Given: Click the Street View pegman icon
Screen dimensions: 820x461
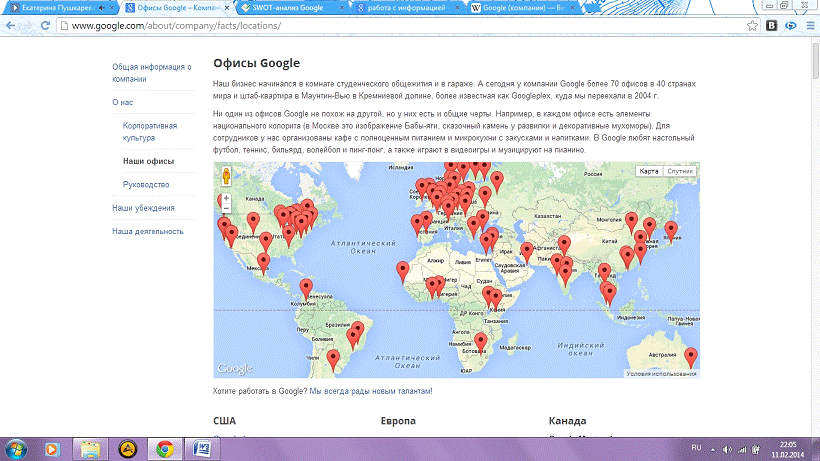Looking at the screenshot, I should [226, 176].
